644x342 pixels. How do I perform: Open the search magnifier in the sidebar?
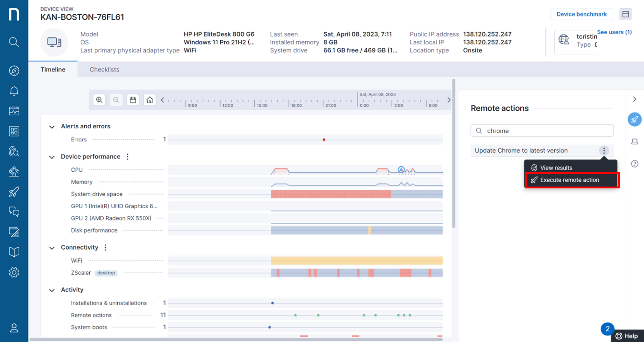pos(14,42)
